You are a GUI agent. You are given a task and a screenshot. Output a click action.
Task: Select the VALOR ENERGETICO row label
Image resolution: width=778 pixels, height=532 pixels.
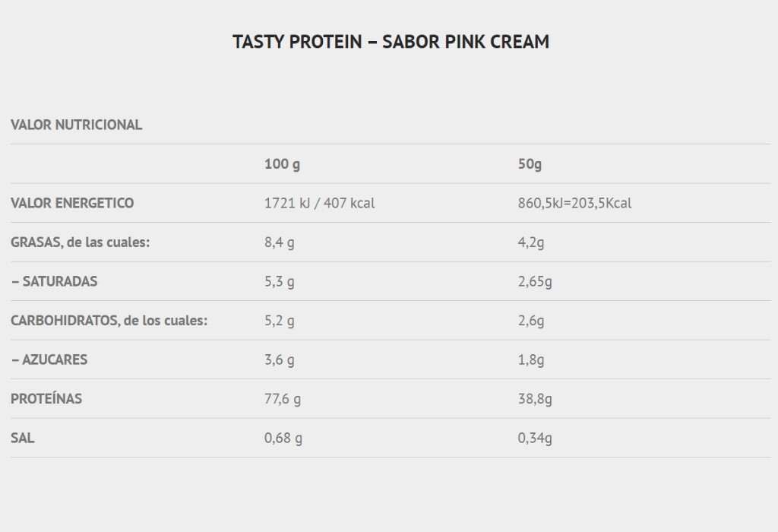pos(72,203)
